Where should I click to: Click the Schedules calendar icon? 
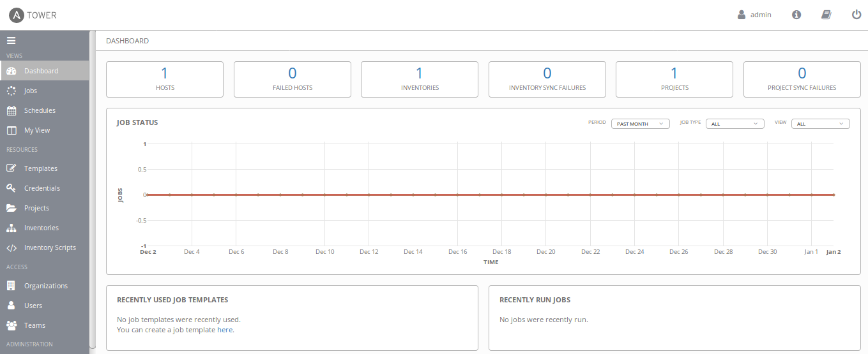11,110
